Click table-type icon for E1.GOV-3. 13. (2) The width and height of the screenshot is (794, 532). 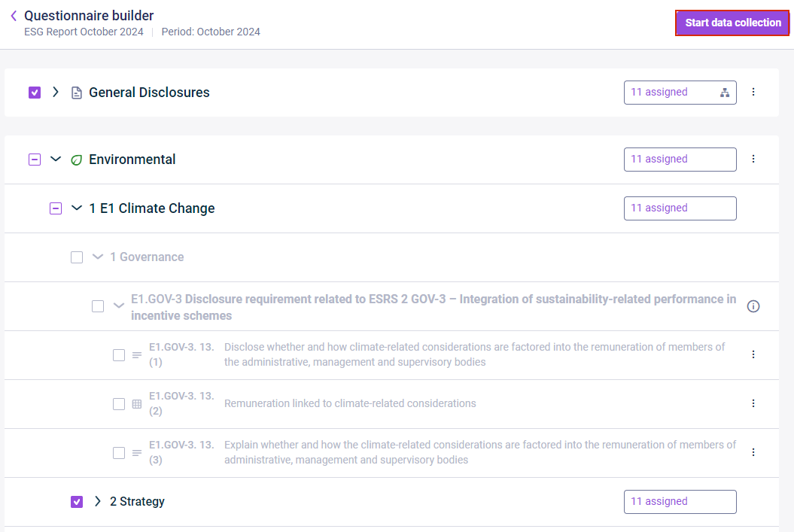[137, 404]
